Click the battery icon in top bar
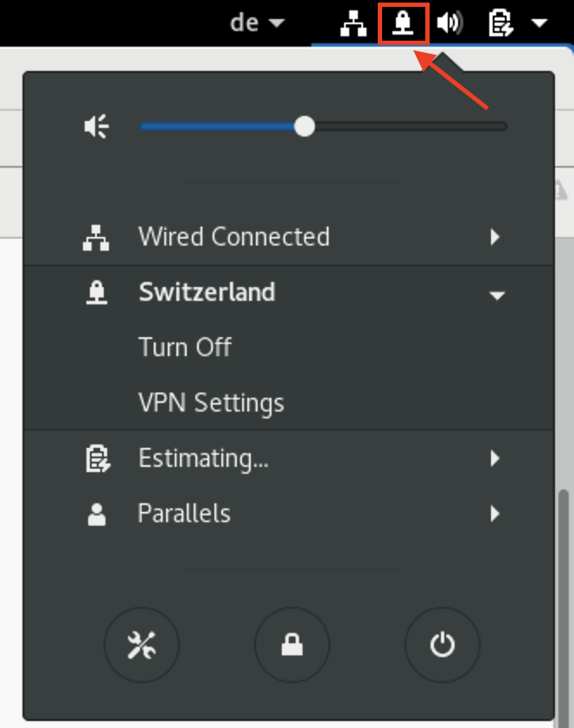This screenshot has height=728, width=574. 501,23
